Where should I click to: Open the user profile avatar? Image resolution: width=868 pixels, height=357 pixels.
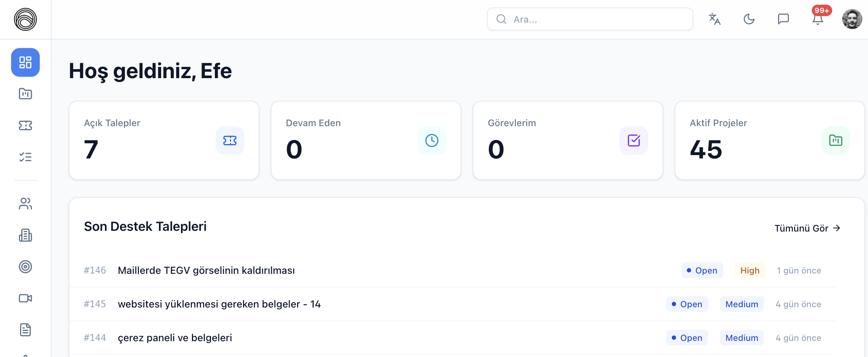pos(852,19)
